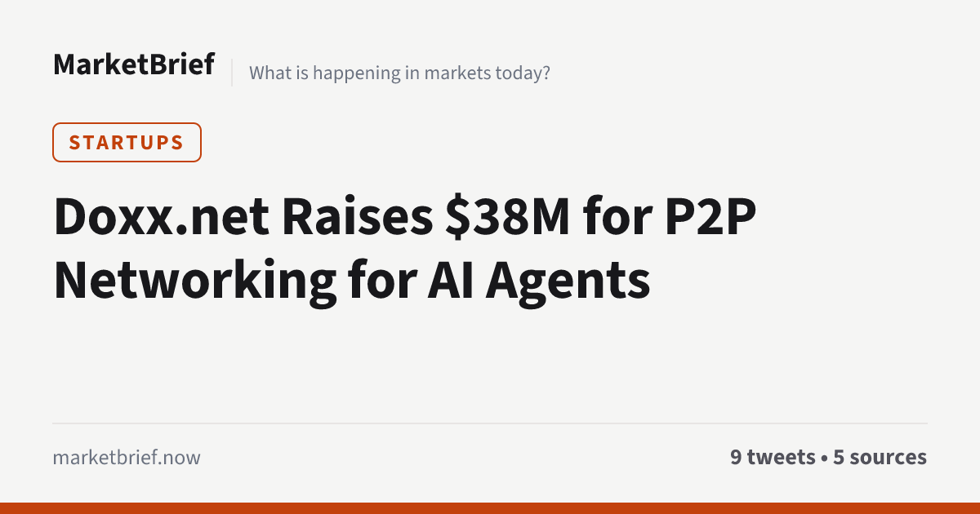View the 9 tweets count

coord(773,458)
